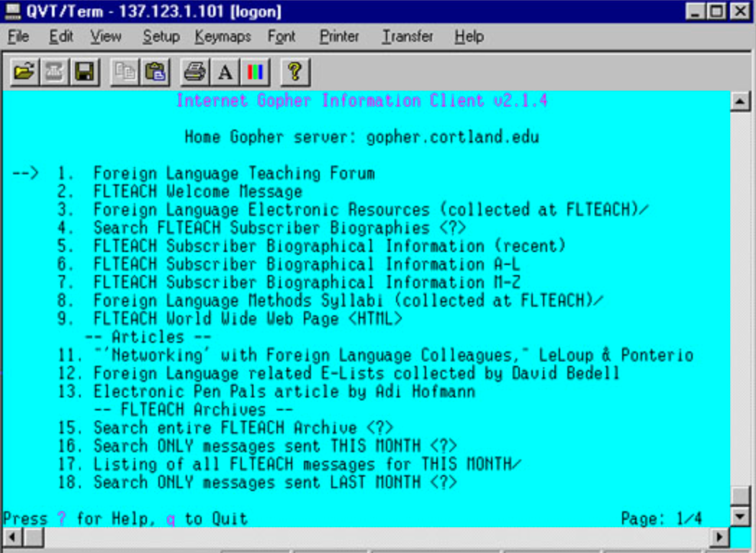Open the Edit menu
Image resolution: width=756 pixels, height=553 pixels.
tap(60, 37)
